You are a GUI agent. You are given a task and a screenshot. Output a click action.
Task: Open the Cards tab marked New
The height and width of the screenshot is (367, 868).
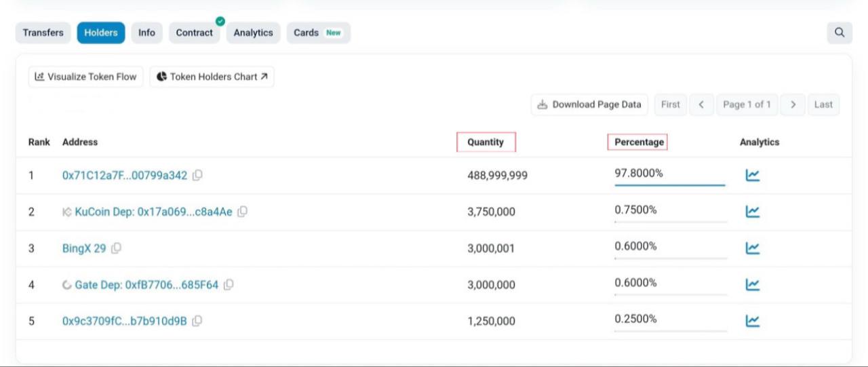[318, 33]
